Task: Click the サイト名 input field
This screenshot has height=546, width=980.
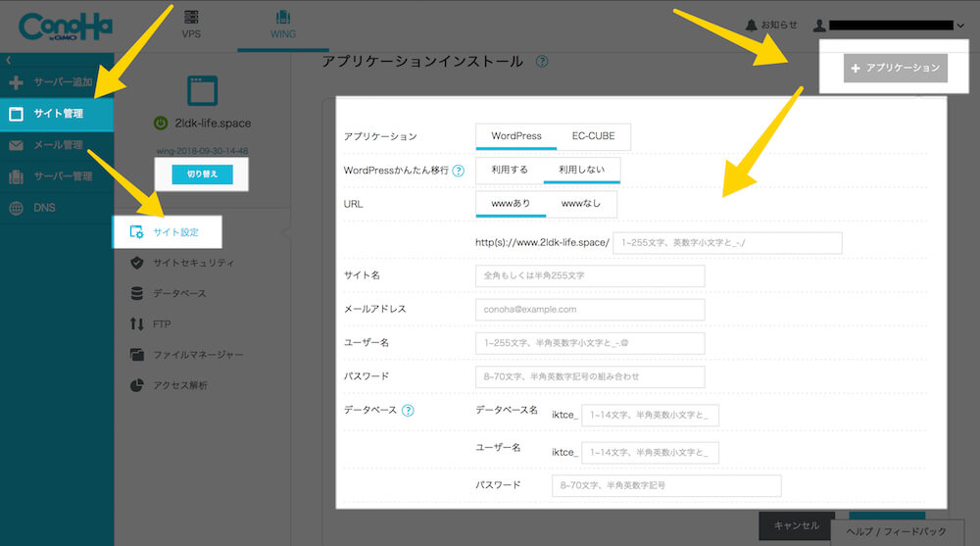Action: pyautogui.click(x=590, y=275)
